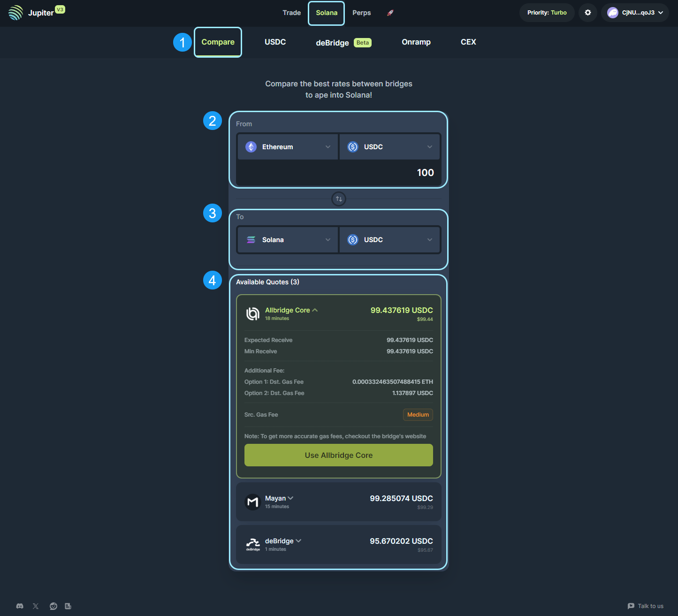
Task: Open settings via the gear icon
Action: tap(588, 13)
